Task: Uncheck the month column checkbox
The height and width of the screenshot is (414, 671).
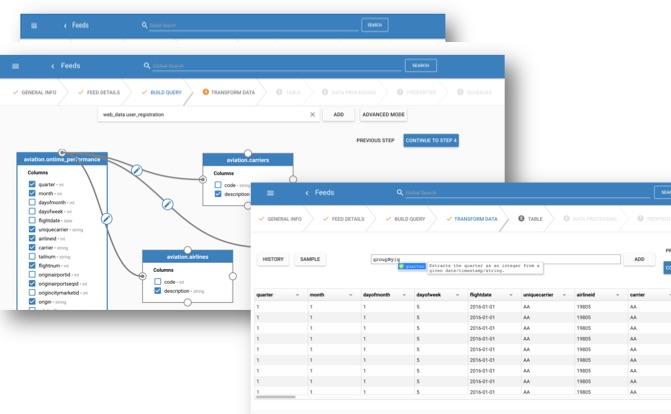Action: 32,193
